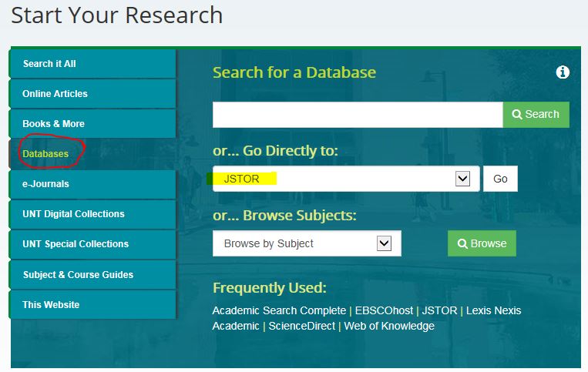Click the green Search button
This screenshot has height=372, width=588.
pos(536,115)
